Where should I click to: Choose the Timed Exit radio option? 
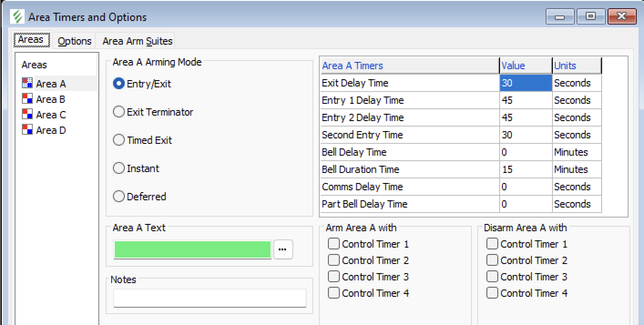click(x=119, y=140)
